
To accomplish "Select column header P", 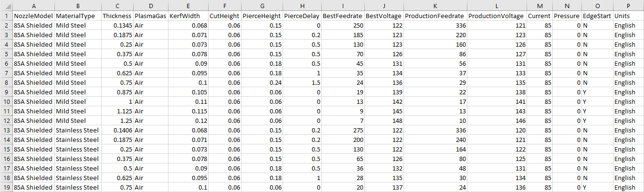I will [628, 5].
